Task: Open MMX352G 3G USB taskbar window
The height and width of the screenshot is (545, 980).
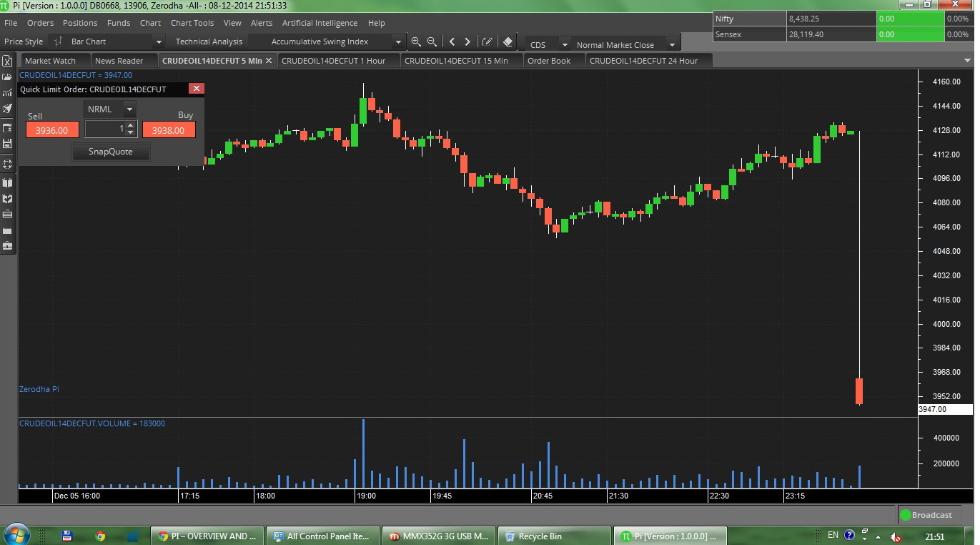Action: coord(438,536)
